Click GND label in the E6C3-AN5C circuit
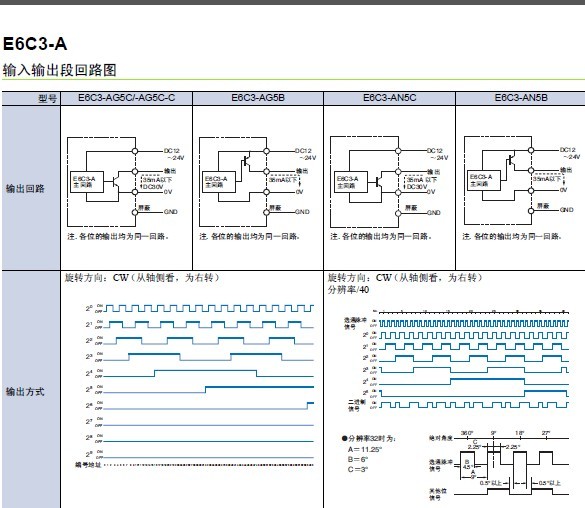 (434, 213)
